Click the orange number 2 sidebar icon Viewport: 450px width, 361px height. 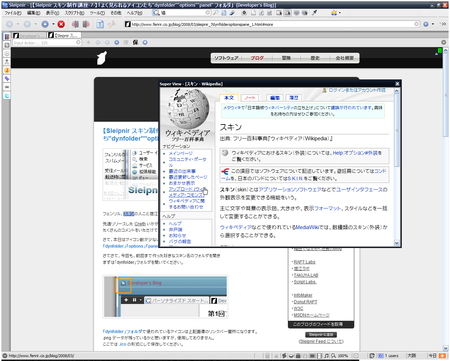7,70
